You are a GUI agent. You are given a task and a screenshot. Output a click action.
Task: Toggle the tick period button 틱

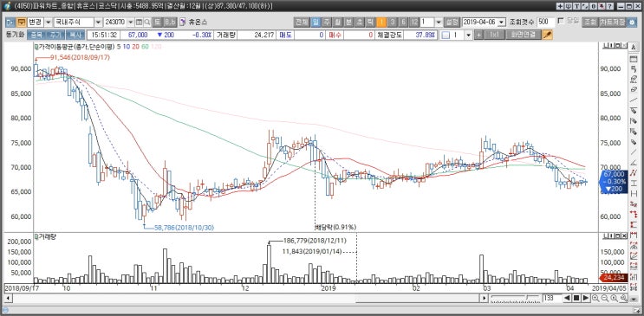click(x=370, y=23)
